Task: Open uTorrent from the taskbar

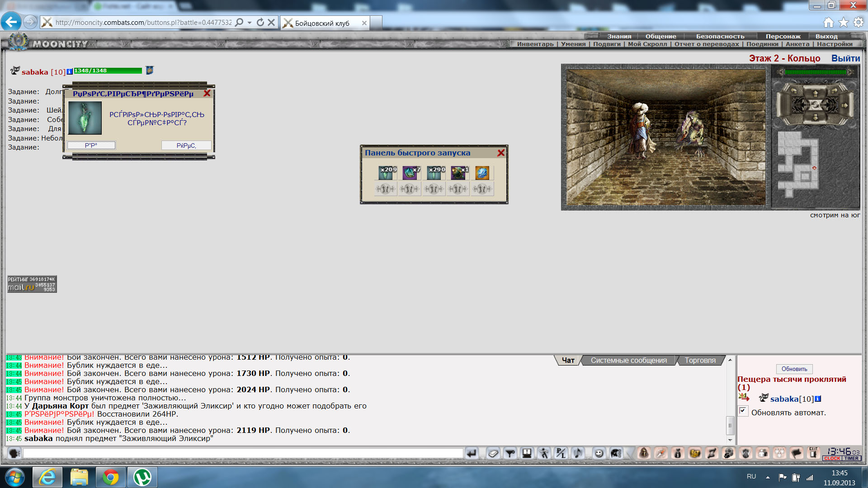Action: (x=142, y=477)
